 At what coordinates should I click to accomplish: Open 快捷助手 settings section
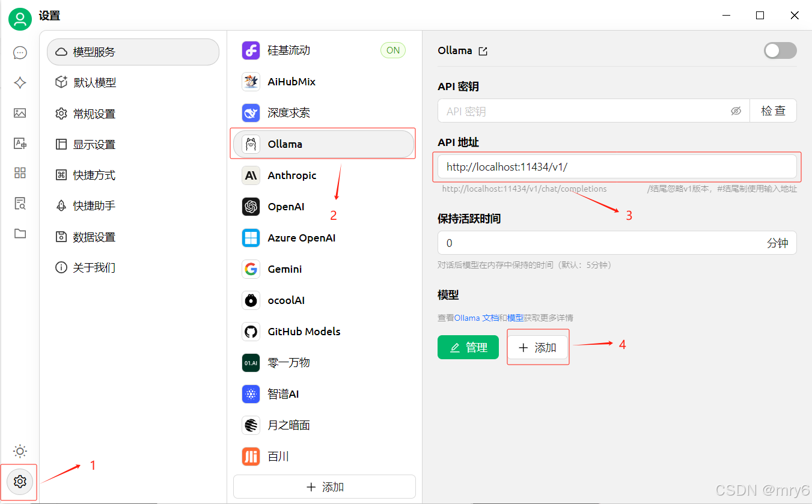(133, 206)
